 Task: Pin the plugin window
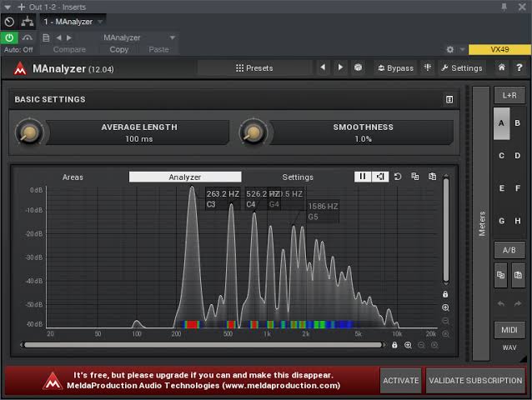[504, 7]
